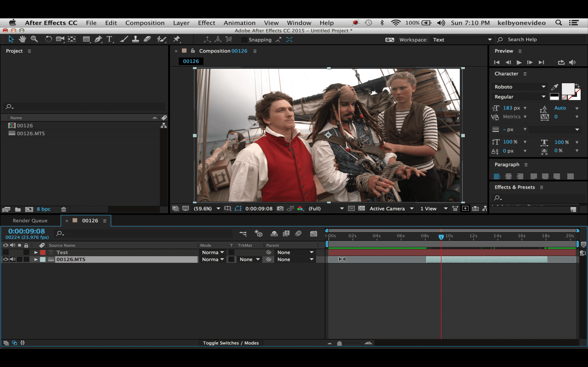
Task: Activate the Hand tool
Action: click(x=22, y=39)
